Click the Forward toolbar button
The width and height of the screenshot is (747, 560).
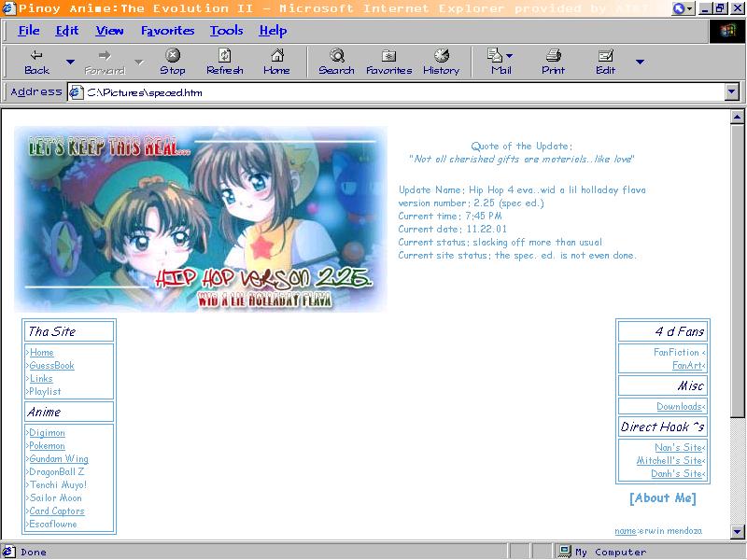click(105, 62)
